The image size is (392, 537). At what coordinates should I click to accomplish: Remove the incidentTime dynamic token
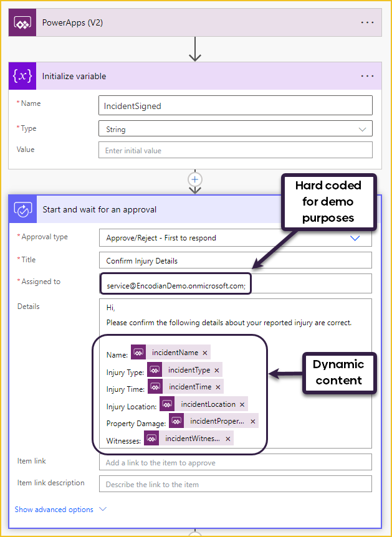pos(218,387)
